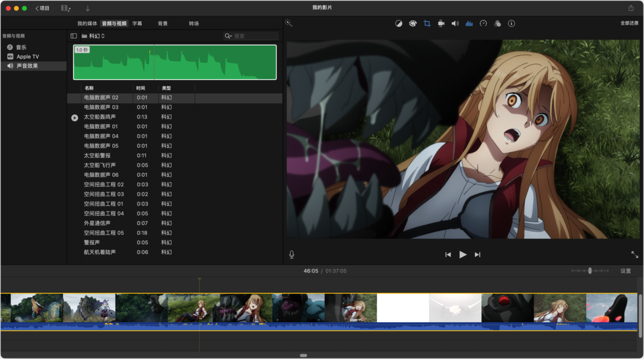The image size is (644, 359).
Task: Open the speed adjustment tool
Action: point(484,24)
